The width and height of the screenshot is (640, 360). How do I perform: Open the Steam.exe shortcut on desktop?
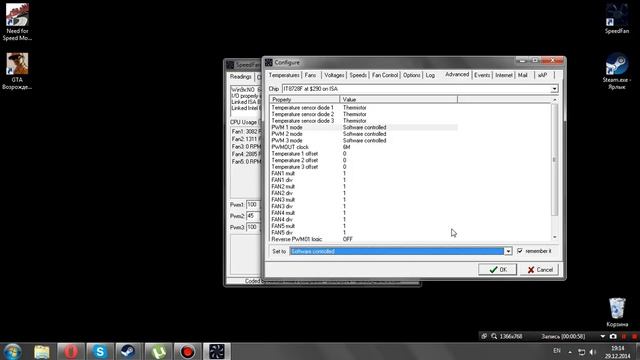tap(617, 71)
